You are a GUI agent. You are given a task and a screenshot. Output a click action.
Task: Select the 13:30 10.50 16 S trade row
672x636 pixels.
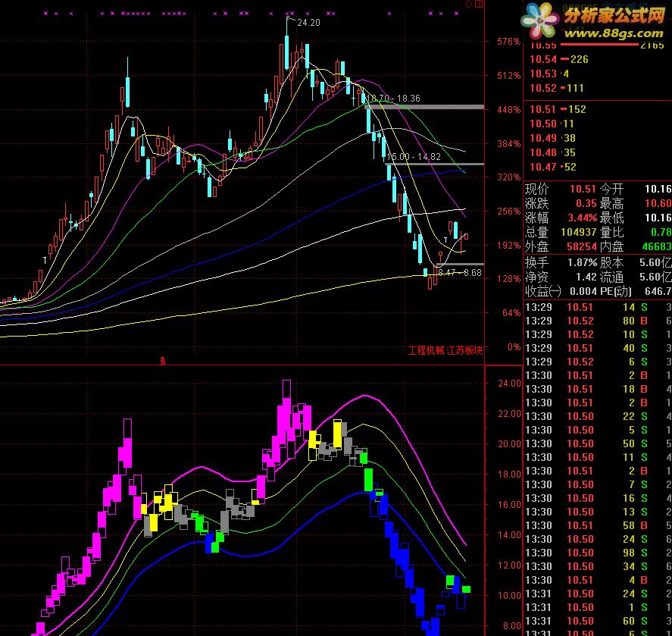[598, 498]
